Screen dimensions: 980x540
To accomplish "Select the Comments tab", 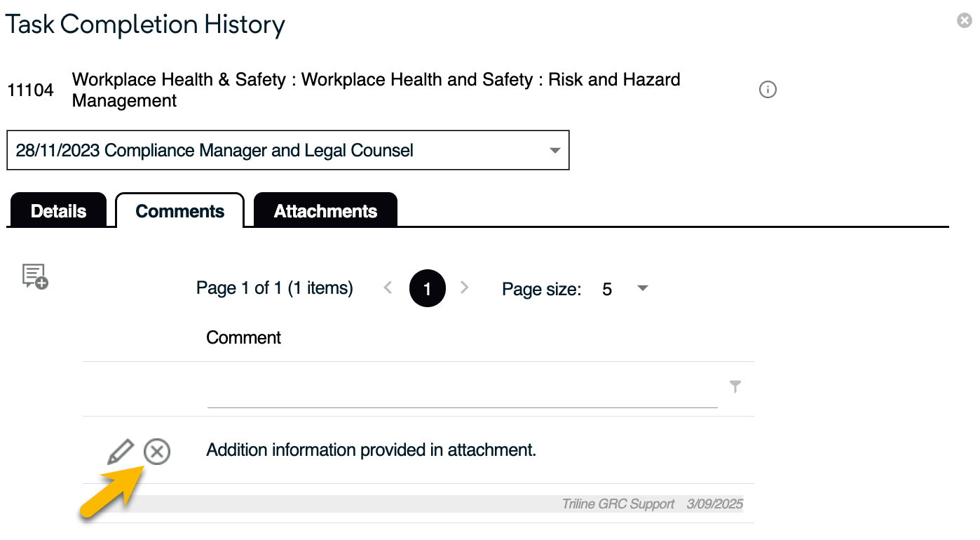I will 180,211.
